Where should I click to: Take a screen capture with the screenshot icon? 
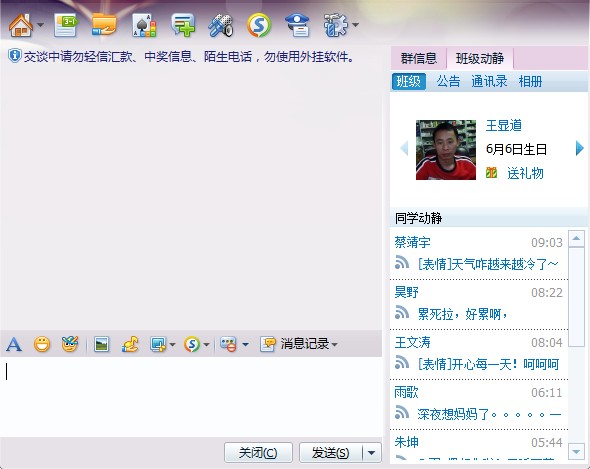pyautogui.click(x=158, y=344)
